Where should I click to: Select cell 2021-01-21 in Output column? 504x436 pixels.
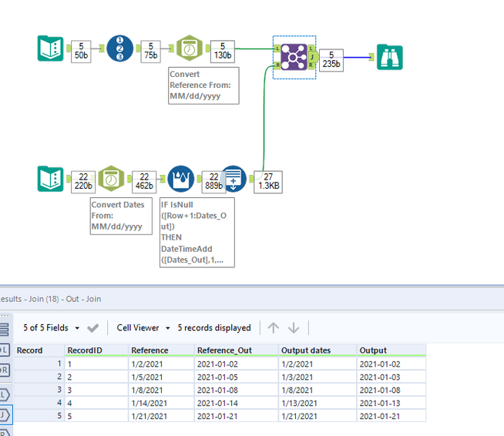(x=391, y=416)
